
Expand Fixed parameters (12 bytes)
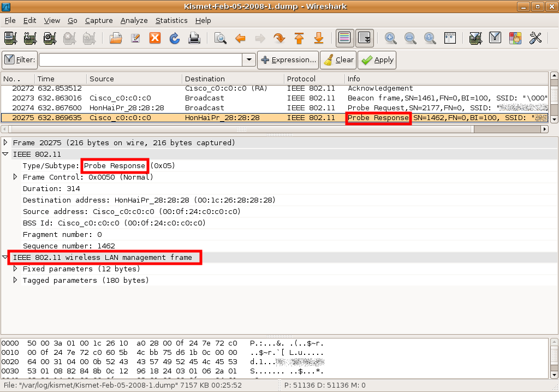coord(15,268)
